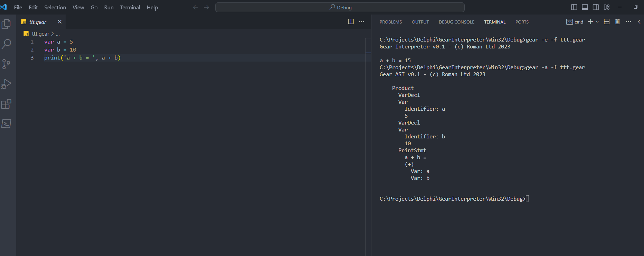Open the Terminal menu
Image resolution: width=644 pixels, height=256 pixels.
[x=130, y=7]
